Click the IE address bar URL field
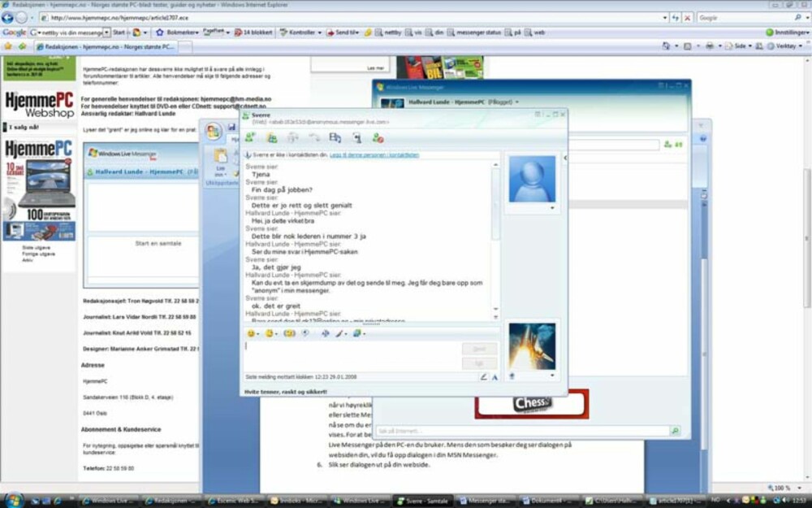 pyautogui.click(x=351, y=18)
